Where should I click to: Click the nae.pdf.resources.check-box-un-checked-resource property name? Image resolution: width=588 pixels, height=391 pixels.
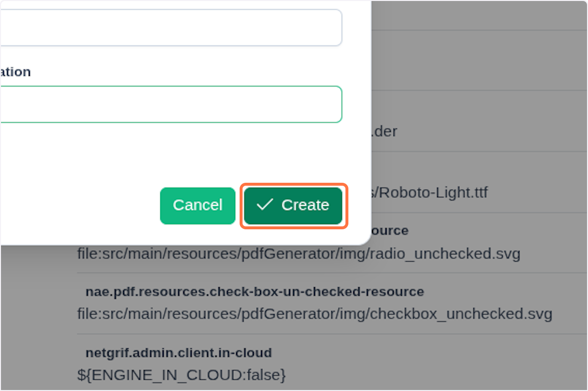(254, 292)
